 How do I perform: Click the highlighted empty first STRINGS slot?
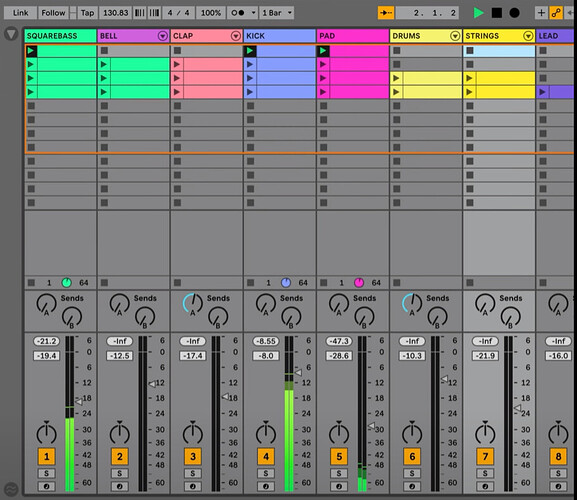click(499, 51)
